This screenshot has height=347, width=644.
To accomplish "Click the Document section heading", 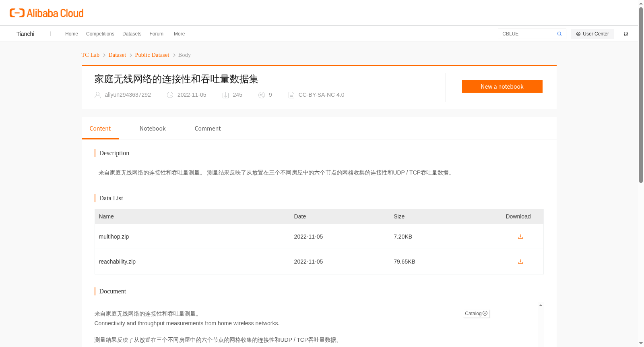I will [113, 291].
